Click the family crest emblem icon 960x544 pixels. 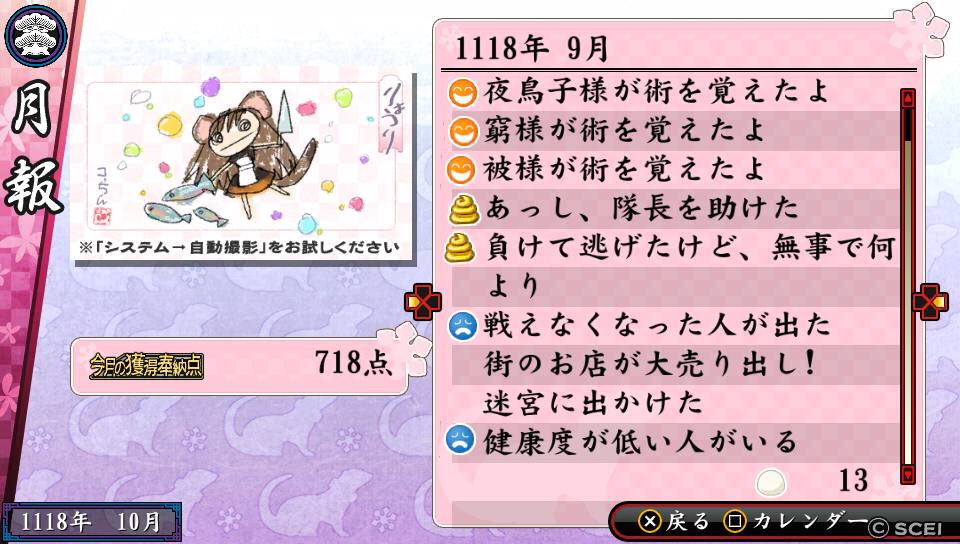[36, 35]
